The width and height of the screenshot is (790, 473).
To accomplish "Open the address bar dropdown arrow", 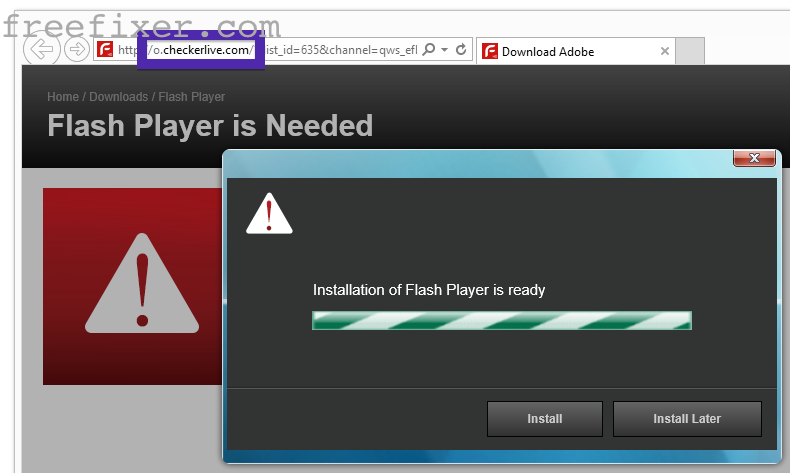I will tap(444, 49).
